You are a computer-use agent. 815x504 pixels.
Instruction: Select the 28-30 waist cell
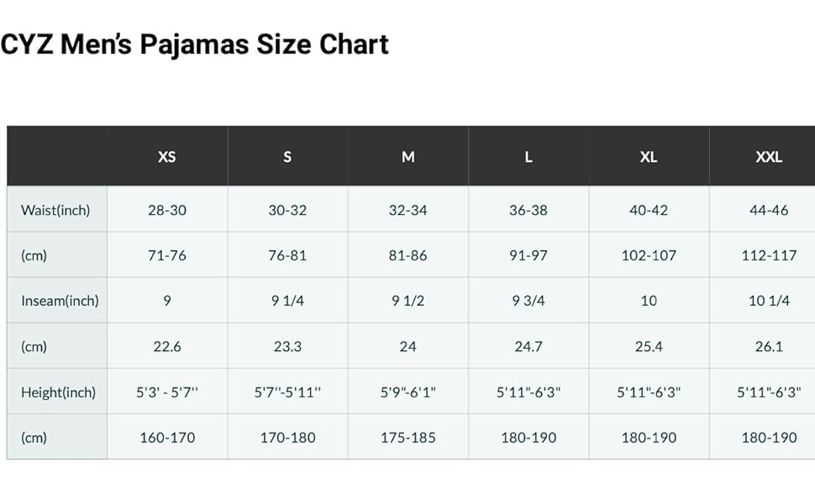(167, 211)
